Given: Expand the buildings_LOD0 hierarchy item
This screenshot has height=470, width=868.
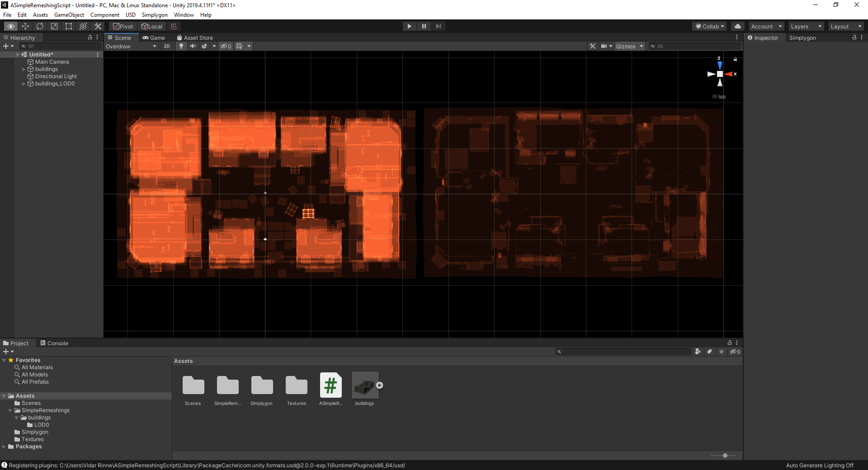Looking at the screenshot, I should coord(23,84).
